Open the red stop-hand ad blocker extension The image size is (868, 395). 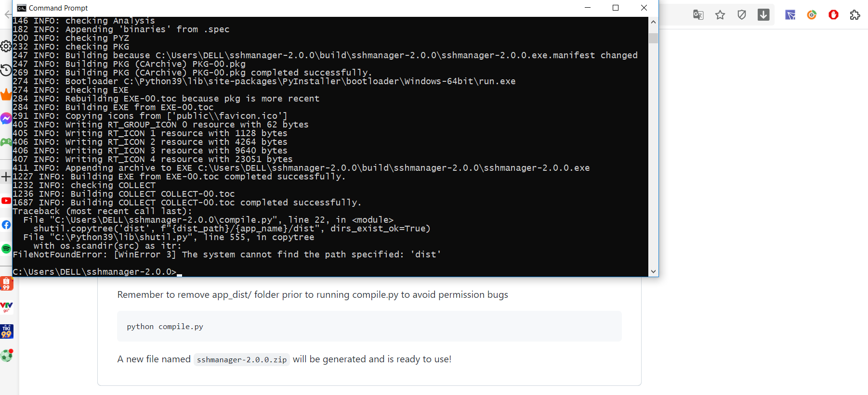point(833,15)
